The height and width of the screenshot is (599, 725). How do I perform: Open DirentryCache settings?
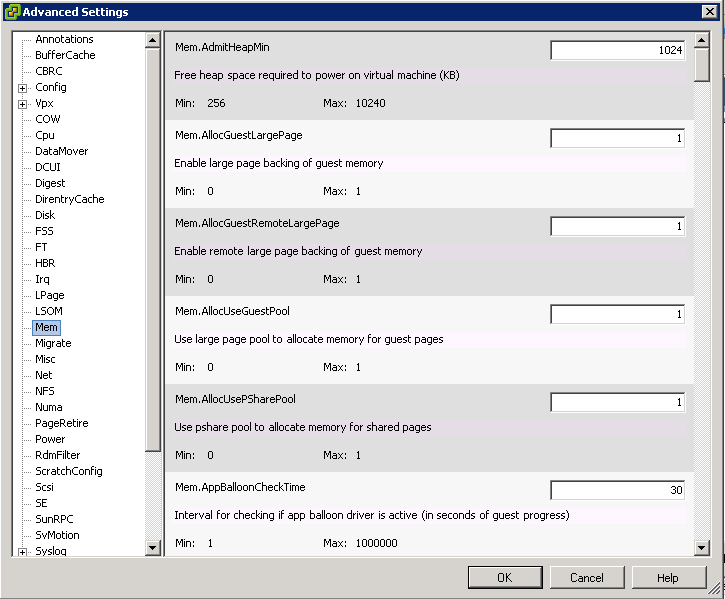pos(70,199)
